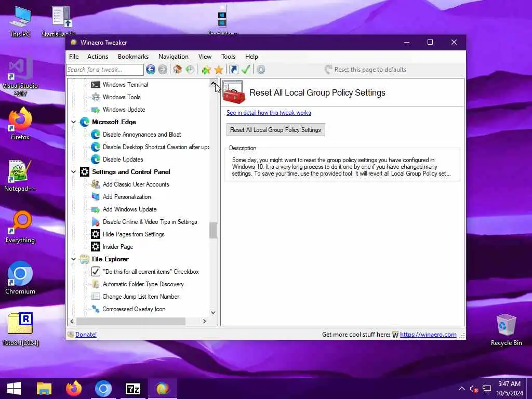Click the taskbar clock showing 5:47 AM
Screen dimensions: 532x399
(509, 389)
